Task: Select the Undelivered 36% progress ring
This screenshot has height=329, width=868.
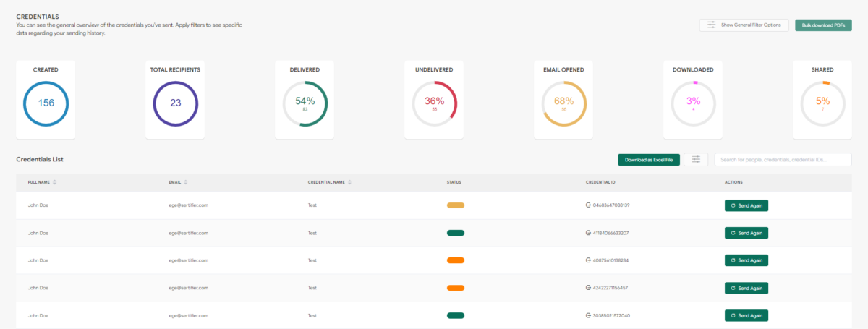Action: [x=434, y=103]
